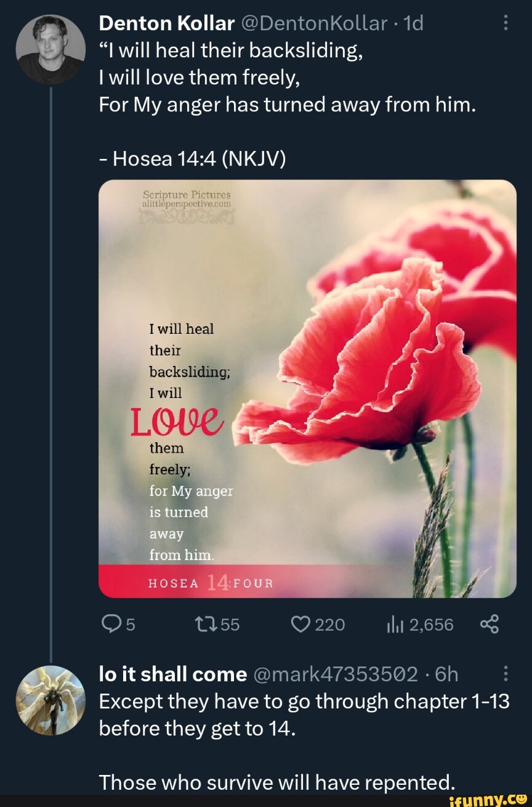532x807 pixels.
Task: Open the angel avatar of the replier
Action: (50, 700)
